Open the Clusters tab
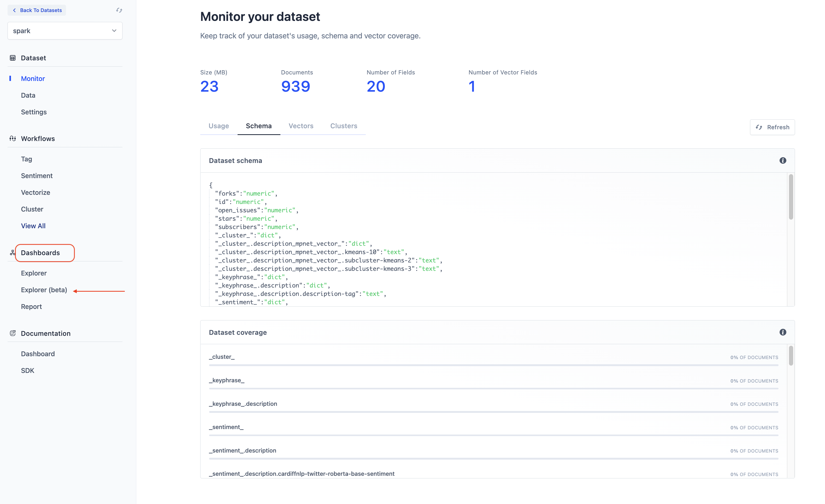The height and width of the screenshot is (504, 825). coord(344,126)
